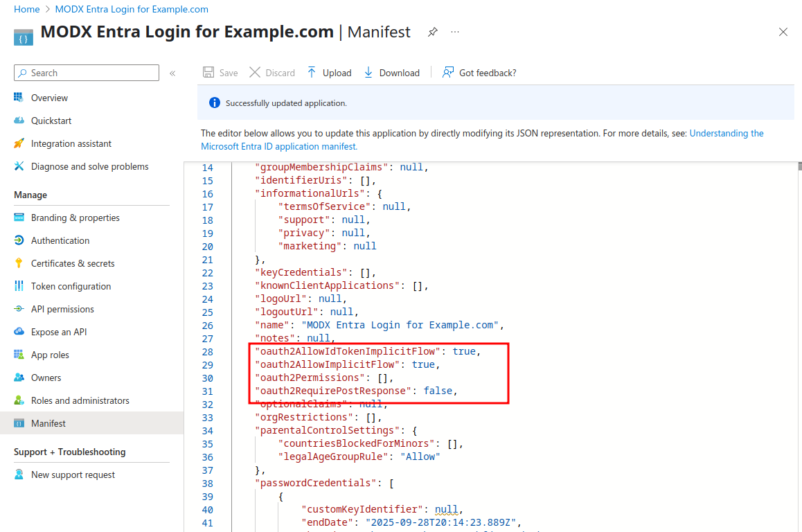Close the Manifest blade with the X
This screenshot has width=802, height=532.
pyautogui.click(x=783, y=33)
